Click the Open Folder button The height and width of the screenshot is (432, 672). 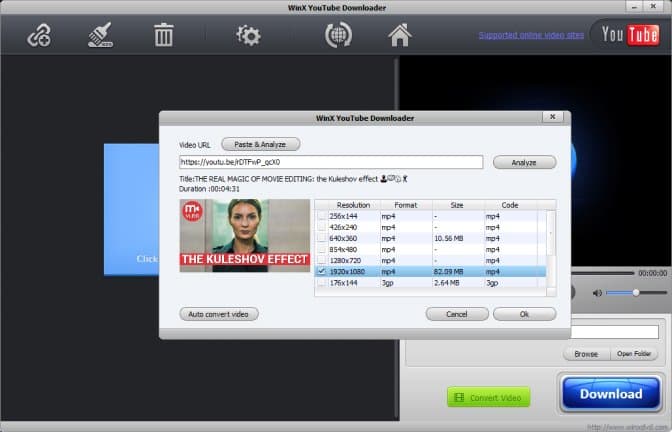[634, 354]
